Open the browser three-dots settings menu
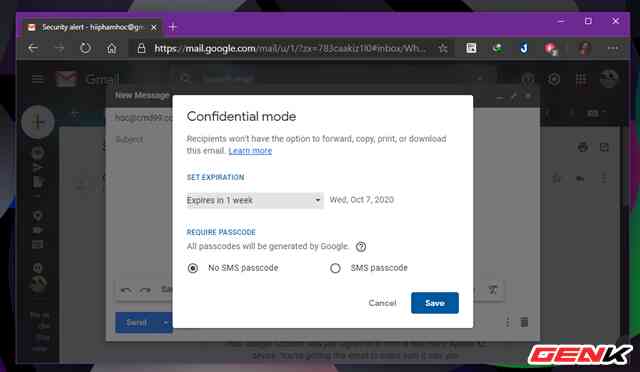640x372 pixels. 613,48
